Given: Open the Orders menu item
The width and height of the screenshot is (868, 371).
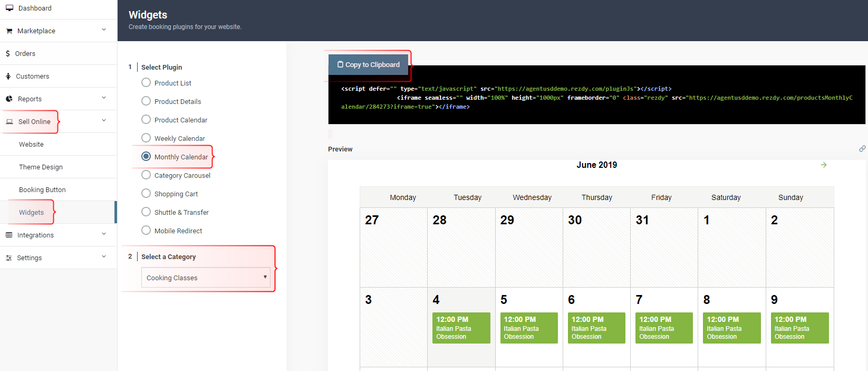Looking at the screenshot, I should pyautogui.click(x=59, y=53).
